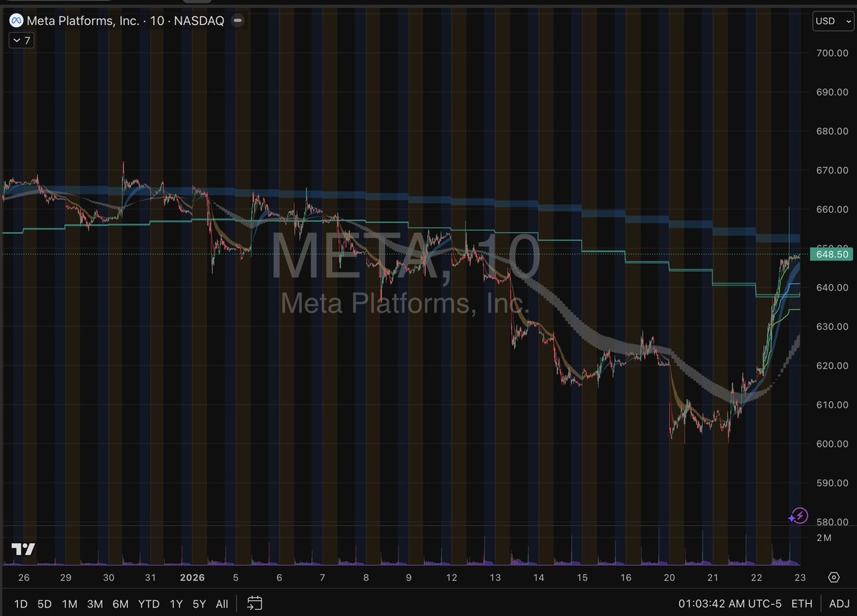The width and height of the screenshot is (857, 616).
Task: Click the symbol title Meta Platforms, Inc.
Action: coord(82,21)
